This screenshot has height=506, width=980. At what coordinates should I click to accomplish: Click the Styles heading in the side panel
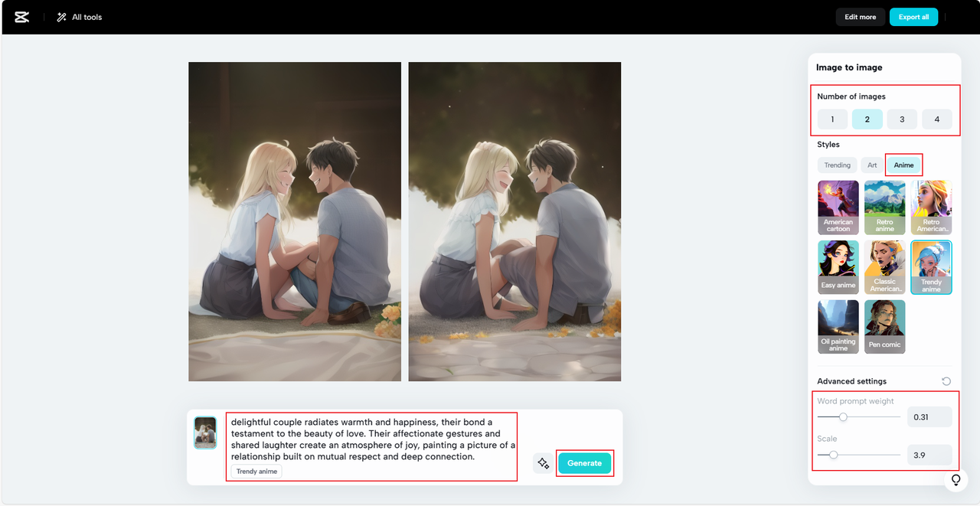click(828, 145)
